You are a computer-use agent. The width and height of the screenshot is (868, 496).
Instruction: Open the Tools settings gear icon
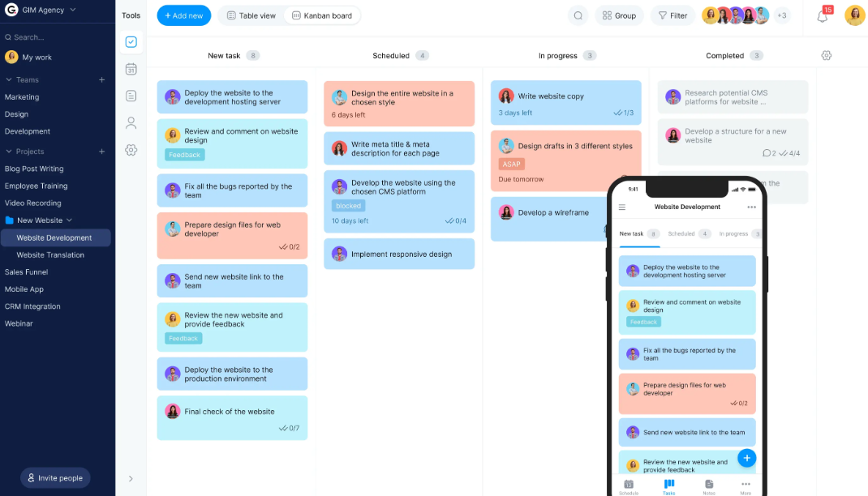pyautogui.click(x=131, y=150)
